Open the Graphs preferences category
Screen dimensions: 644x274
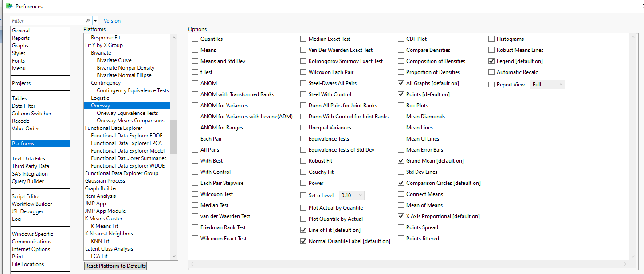pos(20,46)
